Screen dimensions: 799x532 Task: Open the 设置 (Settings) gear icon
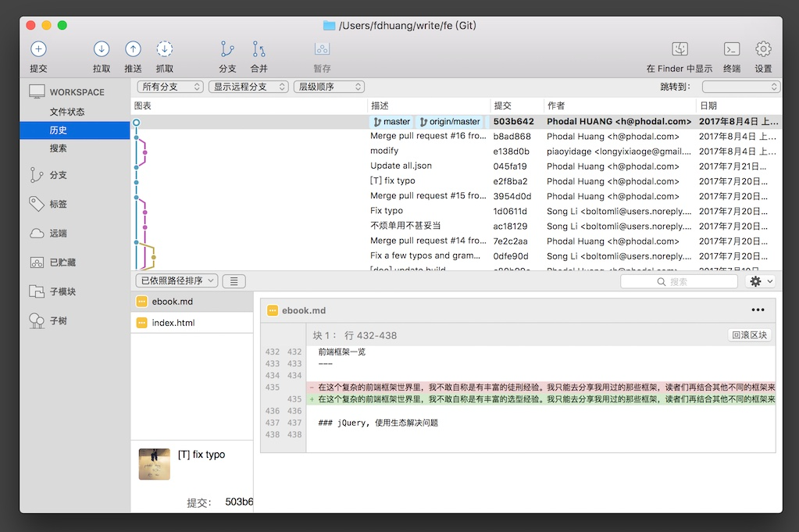(x=763, y=49)
